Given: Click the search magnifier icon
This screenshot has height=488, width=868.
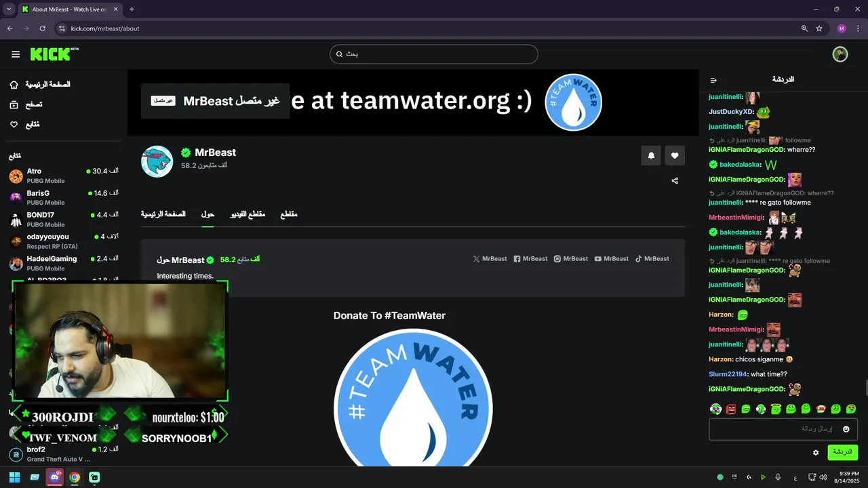Looking at the screenshot, I should click(x=340, y=54).
